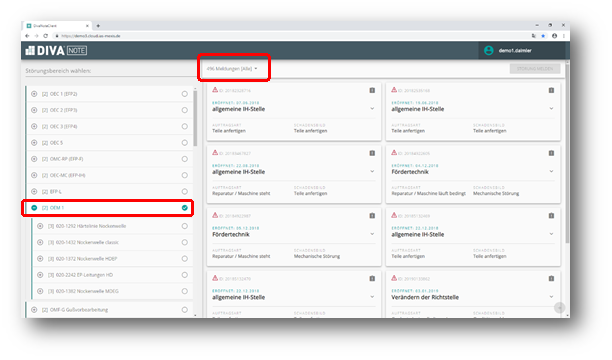Click the browser address bar URL
This screenshot has width=612, height=360.
91,36
